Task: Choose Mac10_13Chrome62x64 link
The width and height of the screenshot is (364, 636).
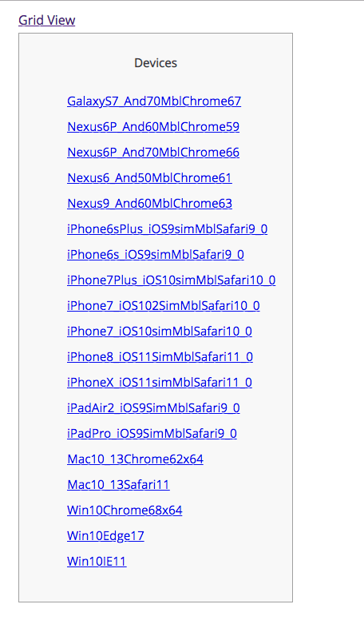Action: tap(136, 459)
